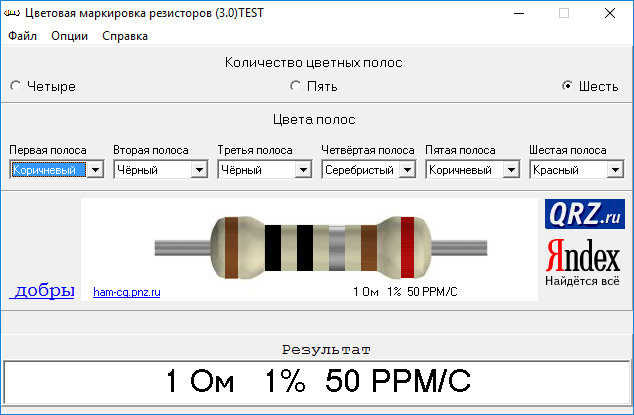Click the 'Количество цветных полос' heading
This screenshot has height=415, width=634.
click(x=314, y=63)
